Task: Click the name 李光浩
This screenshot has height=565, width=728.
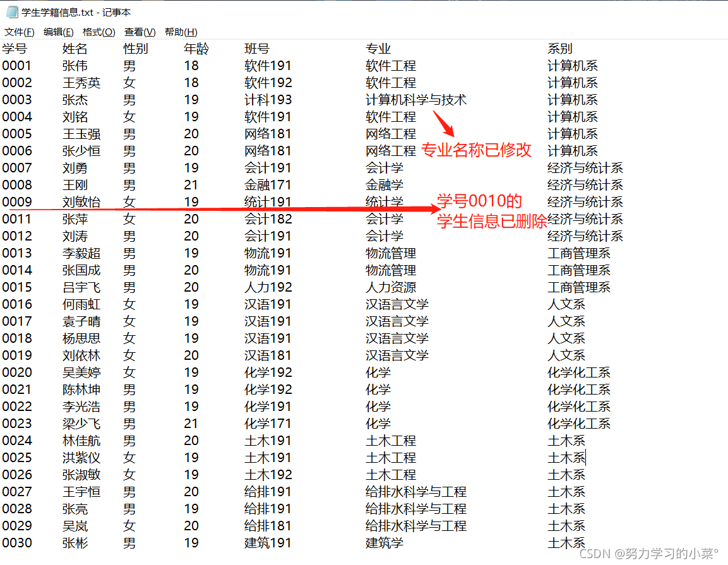Action: point(81,407)
